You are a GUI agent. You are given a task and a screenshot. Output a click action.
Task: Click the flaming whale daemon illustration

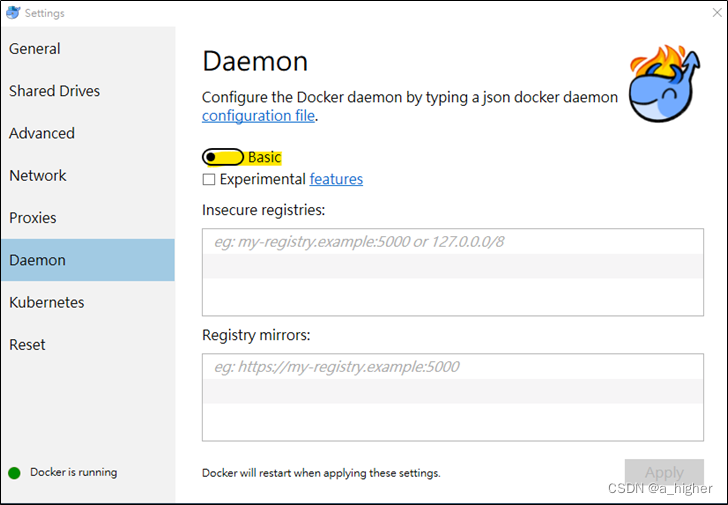(x=664, y=84)
